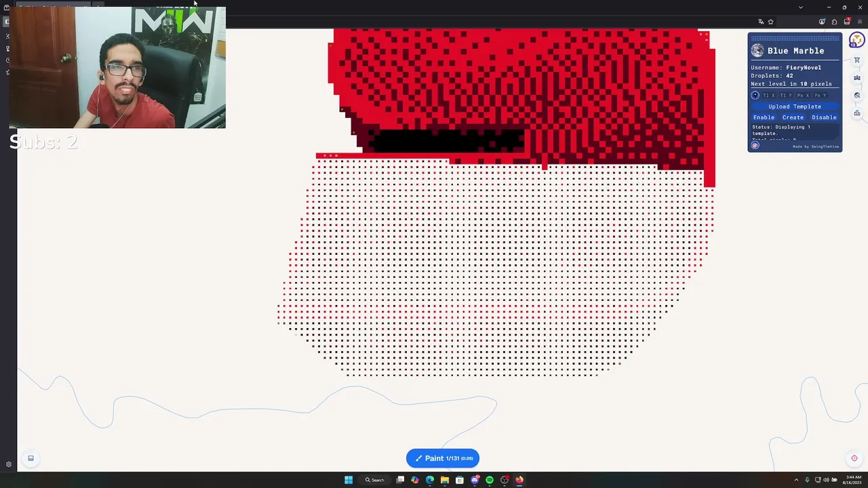868x488 pixels.
Task: Click the Px Y coordinate field
Action: tap(820, 96)
